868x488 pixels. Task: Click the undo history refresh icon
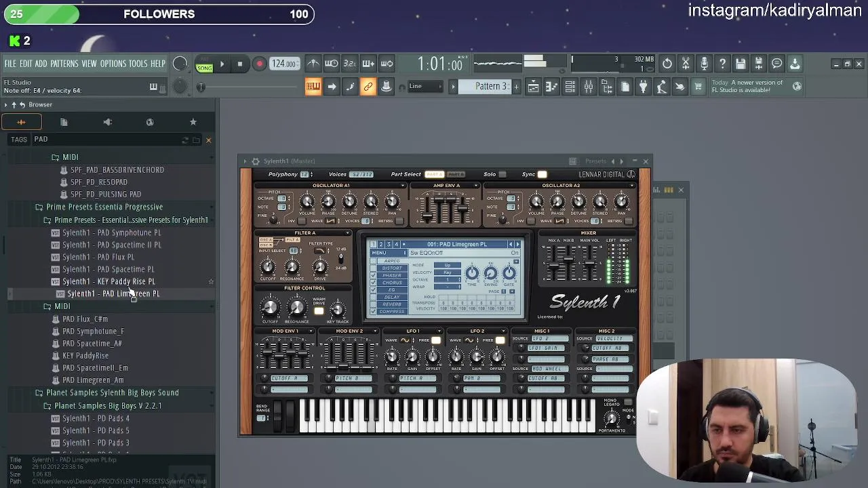pyautogui.click(x=667, y=64)
